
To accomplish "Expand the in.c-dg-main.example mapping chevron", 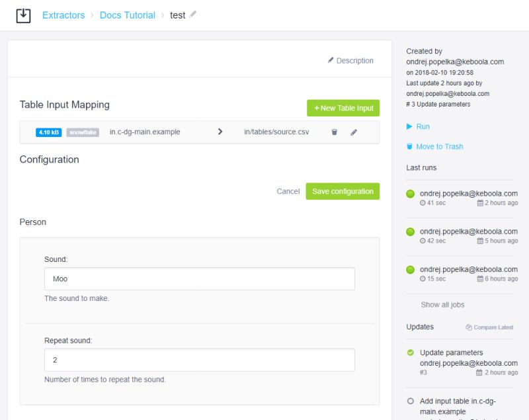I will coord(220,132).
